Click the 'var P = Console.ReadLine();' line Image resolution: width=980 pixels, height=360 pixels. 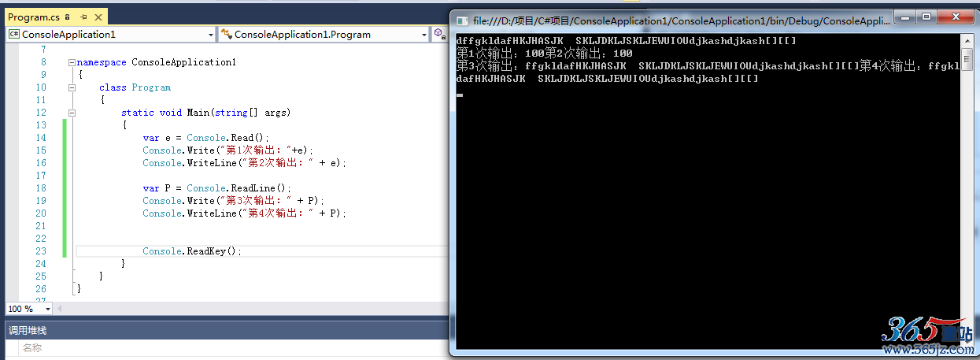216,188
